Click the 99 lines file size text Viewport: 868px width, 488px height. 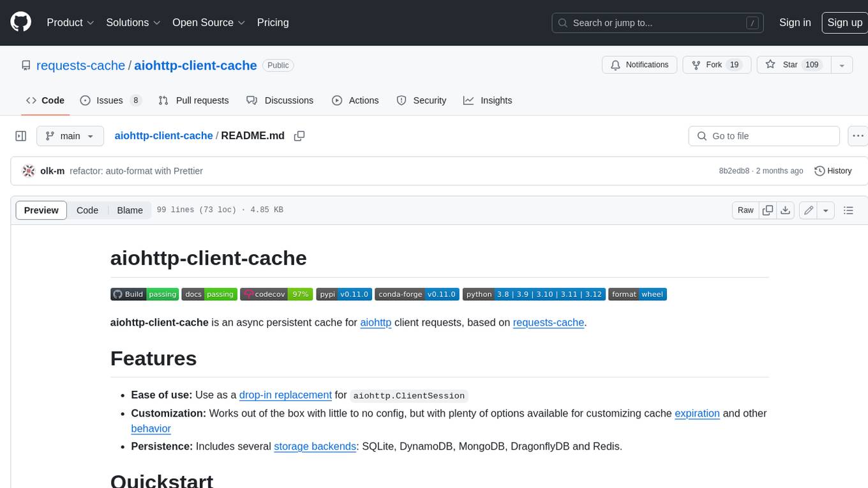pos(220,210)
